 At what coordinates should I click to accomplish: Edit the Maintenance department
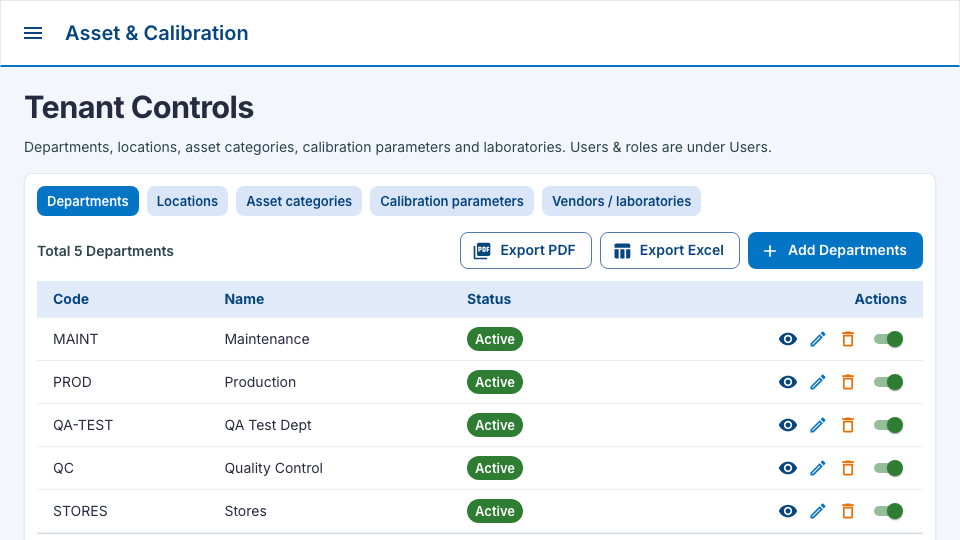(818, 339)
